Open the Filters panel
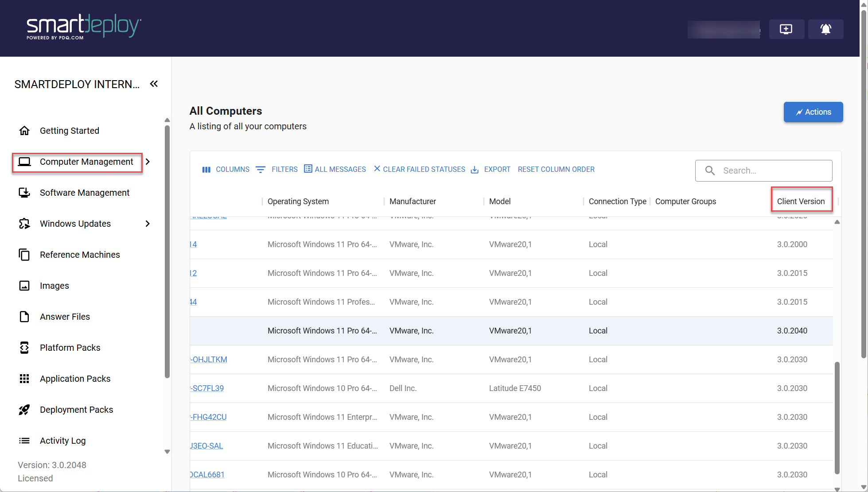Viewport: 868px width, 492px height. pos(277,170)
